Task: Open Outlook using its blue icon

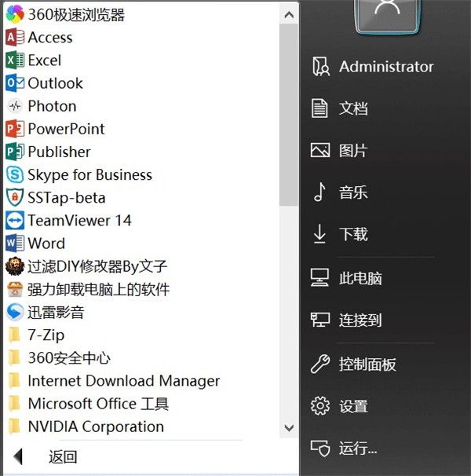Action: (x=15, y=83)
